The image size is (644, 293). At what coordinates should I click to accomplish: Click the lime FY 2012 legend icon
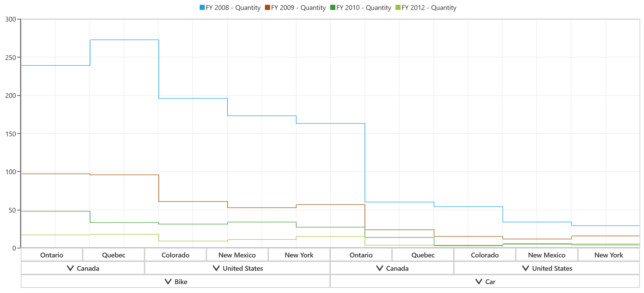(x=398, y=8)
